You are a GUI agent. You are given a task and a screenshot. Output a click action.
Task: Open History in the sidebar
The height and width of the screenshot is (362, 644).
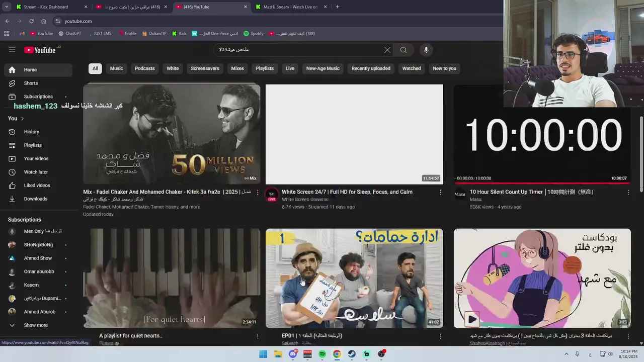click(x=38, y=132)
